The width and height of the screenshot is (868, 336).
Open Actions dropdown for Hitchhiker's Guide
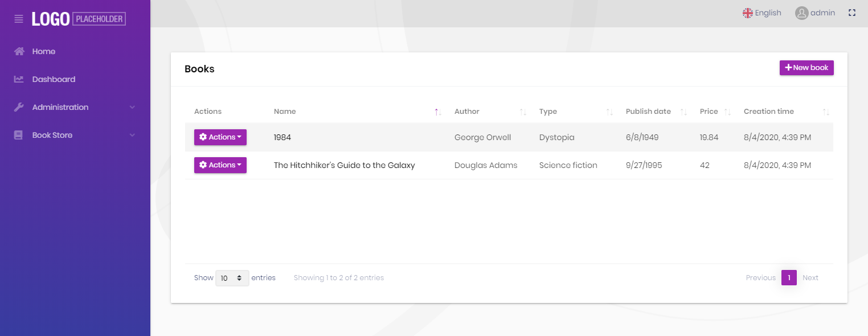click(x=220, y=165)
